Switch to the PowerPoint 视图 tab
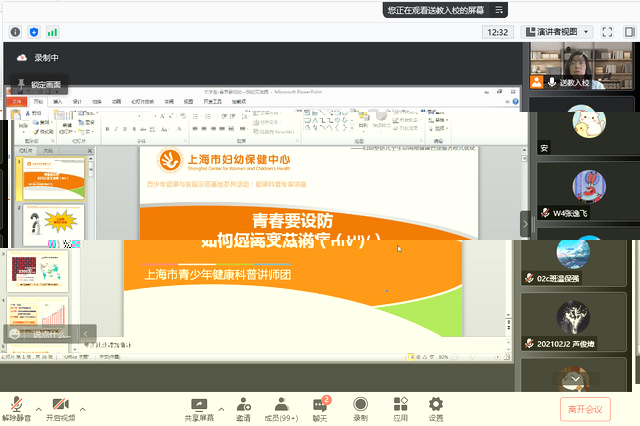Viewport: 640px width, 426px height. [x=188, y=102]
